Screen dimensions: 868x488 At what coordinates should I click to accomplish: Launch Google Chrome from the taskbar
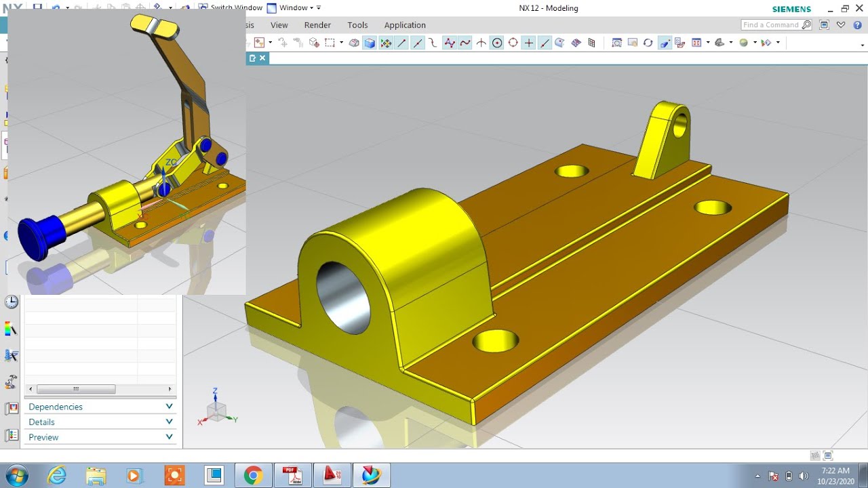(x=253, y=476)
